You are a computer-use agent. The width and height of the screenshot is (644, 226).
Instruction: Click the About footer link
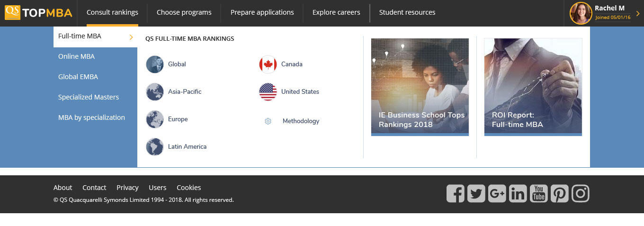[x=63, y=188]
